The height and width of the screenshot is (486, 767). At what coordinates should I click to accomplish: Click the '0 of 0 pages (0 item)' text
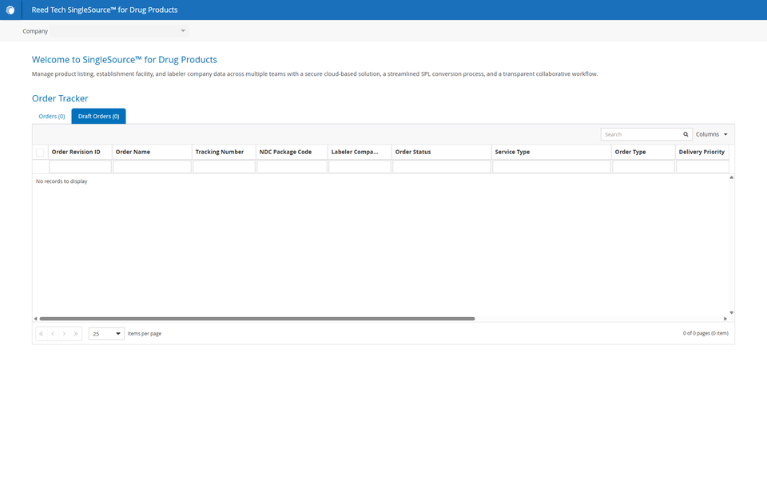pos(705,333)
